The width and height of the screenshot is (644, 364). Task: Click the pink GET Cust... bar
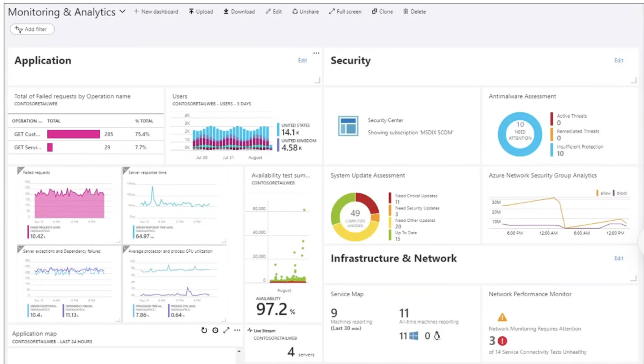pos(73,134)
